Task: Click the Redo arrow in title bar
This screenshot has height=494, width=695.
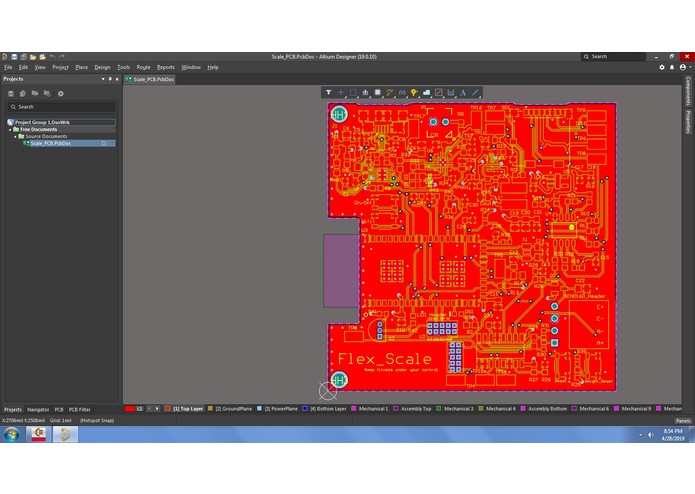Action: (x=62, y=57)
